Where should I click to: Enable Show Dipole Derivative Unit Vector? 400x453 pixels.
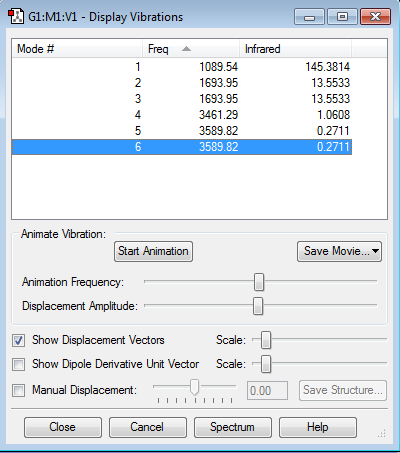(18, 364)
